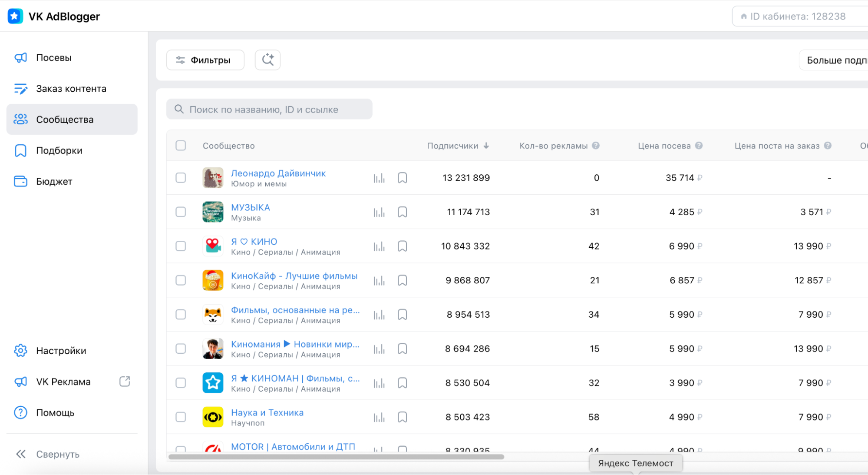
Task: Show help for Цена поста на заказ
Action: point(828,146)
